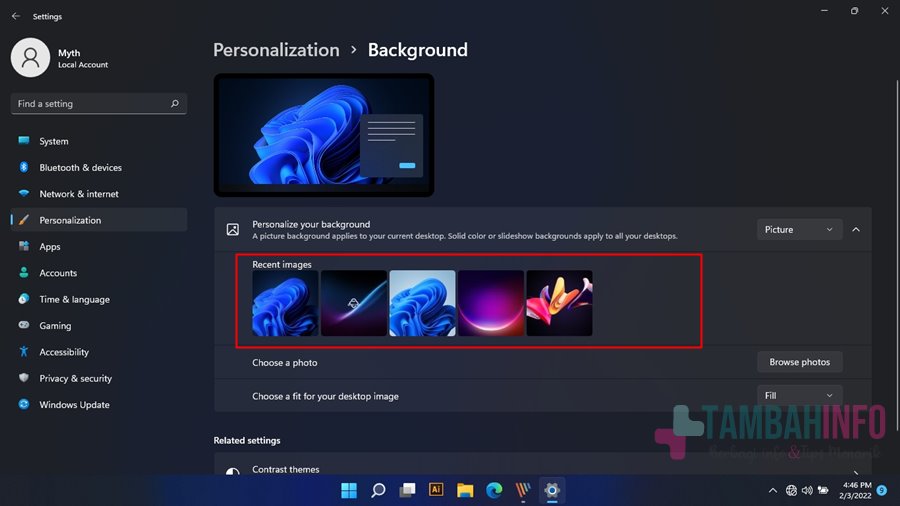
Task: Click the Related settings heading
Action: [x=247, y=441]
